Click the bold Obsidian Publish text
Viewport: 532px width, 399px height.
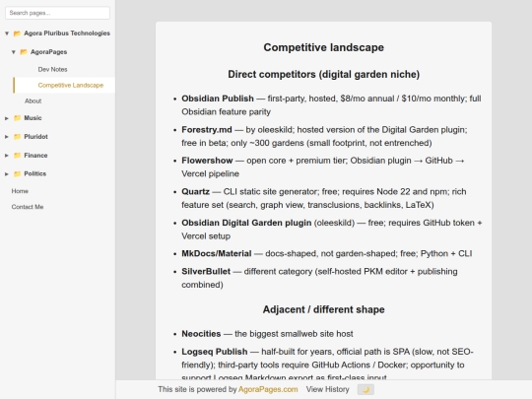click(218, 99)
